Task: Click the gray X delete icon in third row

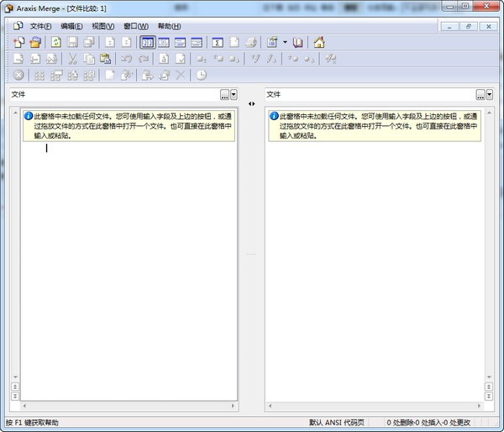Action: tap(181, 76)
